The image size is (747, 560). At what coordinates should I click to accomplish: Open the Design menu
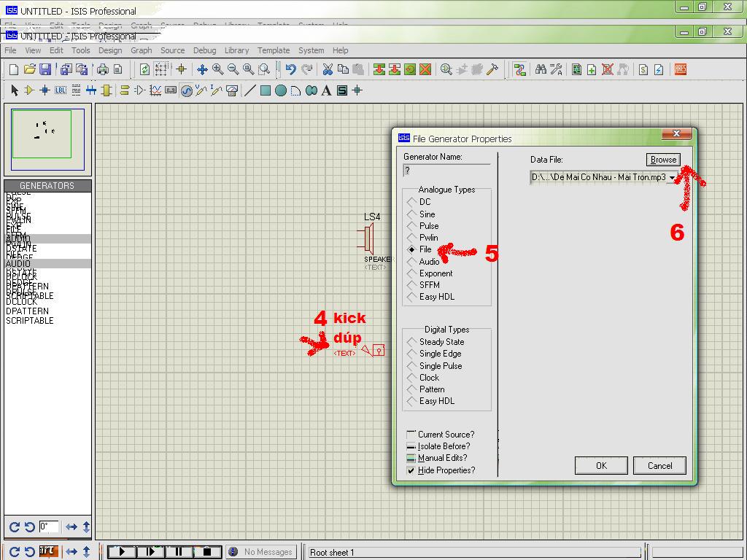110,50
